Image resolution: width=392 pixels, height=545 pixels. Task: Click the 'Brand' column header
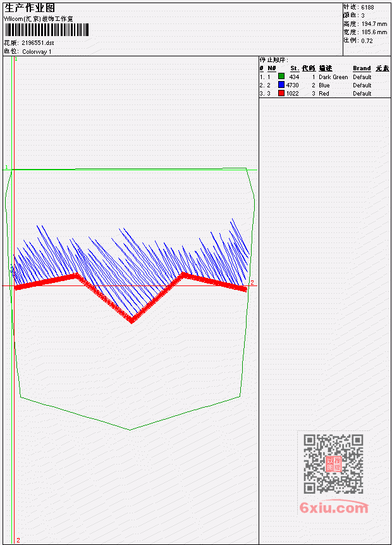coord(362,68)
